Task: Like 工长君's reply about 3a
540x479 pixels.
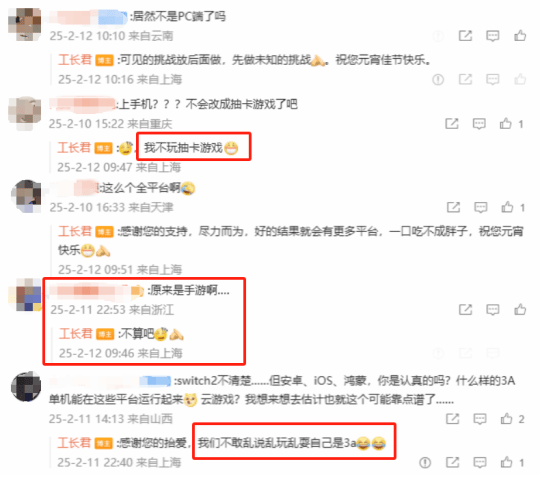Action: point(506,462)
